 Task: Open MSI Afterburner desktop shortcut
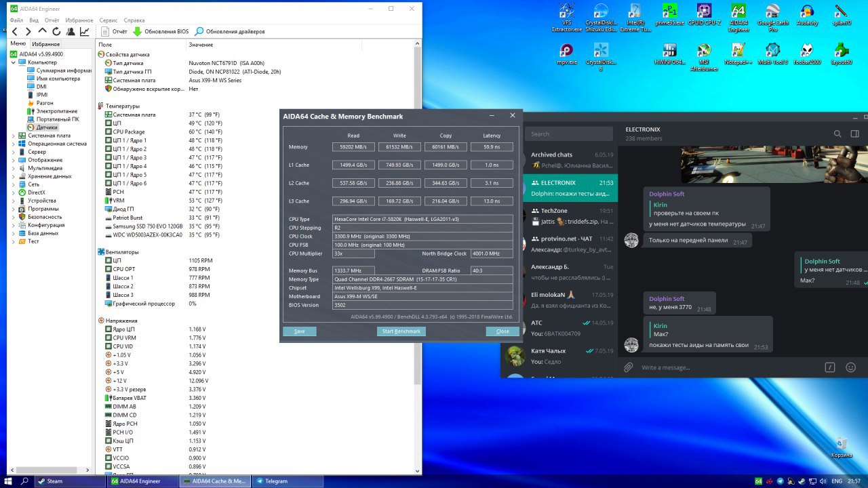(704, 57)
